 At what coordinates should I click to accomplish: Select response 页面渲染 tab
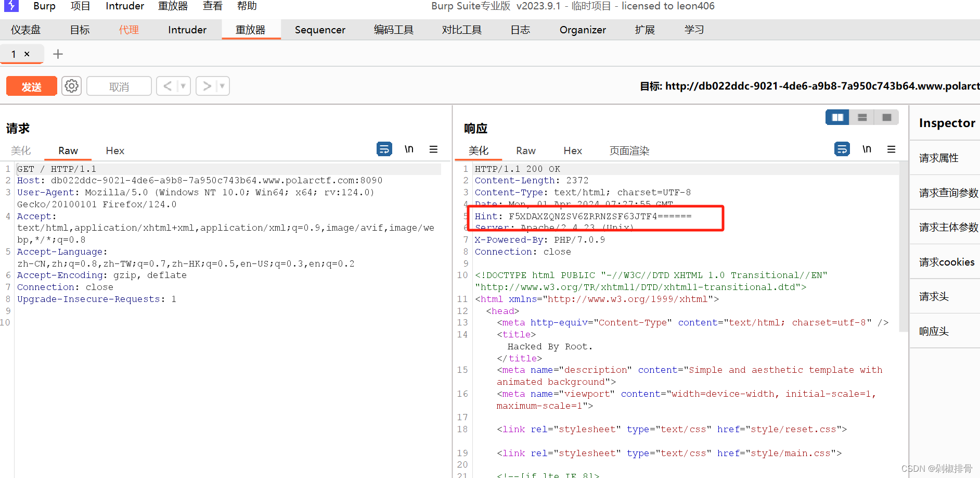pyautogui.click(x=629, y=150)
